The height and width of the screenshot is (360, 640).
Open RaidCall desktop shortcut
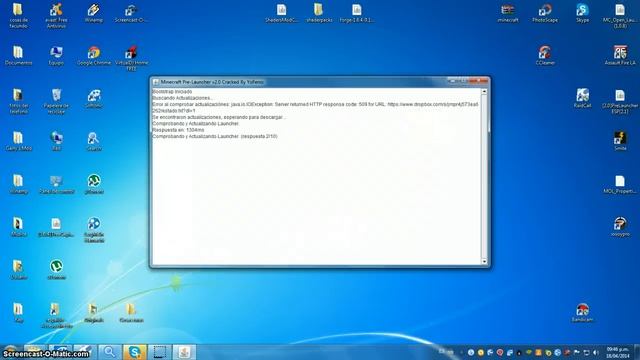pyautogui.click(x=582, y=99)
